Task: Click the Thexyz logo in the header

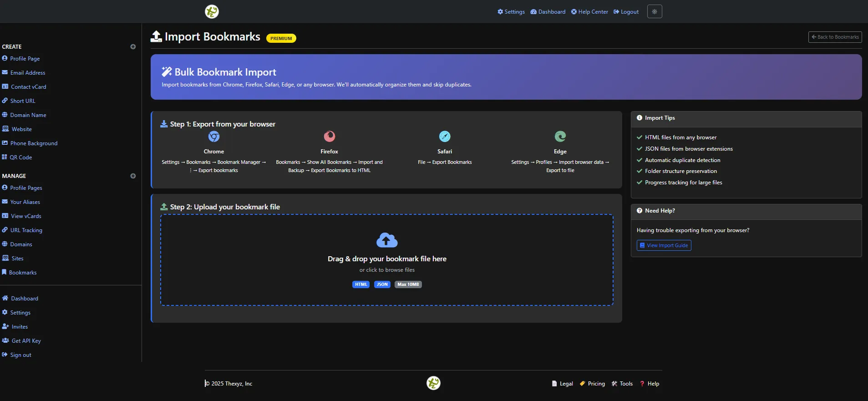Action: coord(212,11)
